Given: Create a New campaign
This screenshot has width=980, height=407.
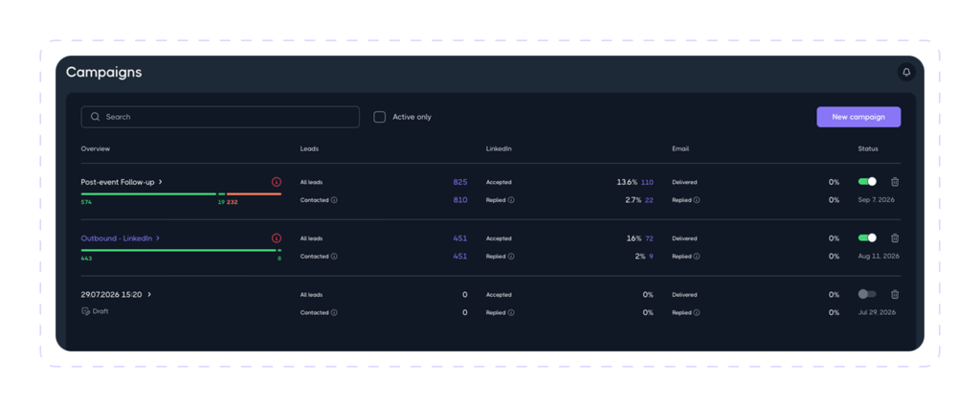Looking at the screenshot, I should click(x=858, y=117).
